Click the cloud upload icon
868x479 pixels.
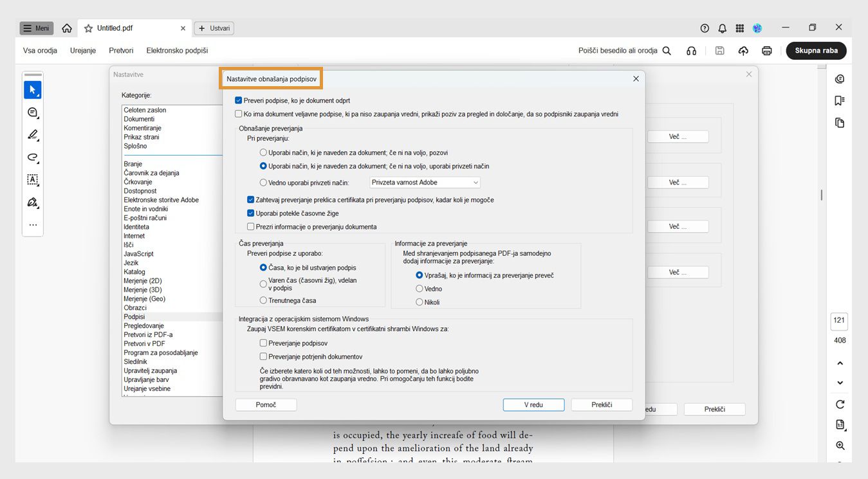(743, 51)
